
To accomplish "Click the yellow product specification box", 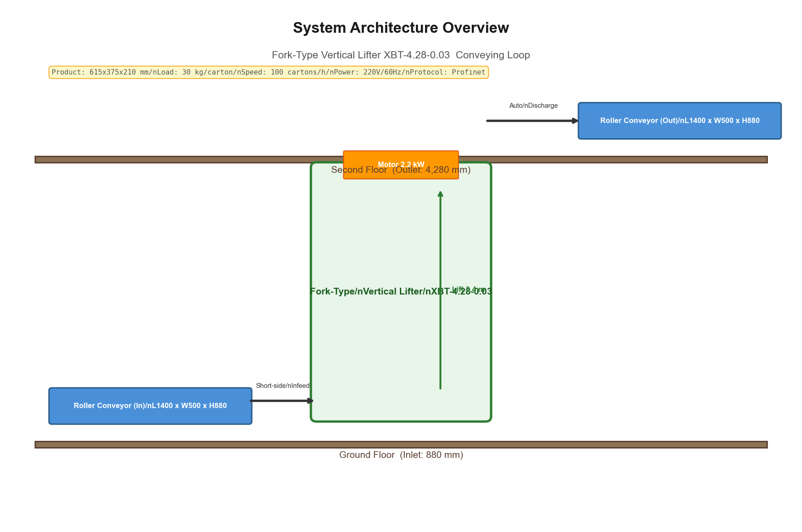I will 269,72.
